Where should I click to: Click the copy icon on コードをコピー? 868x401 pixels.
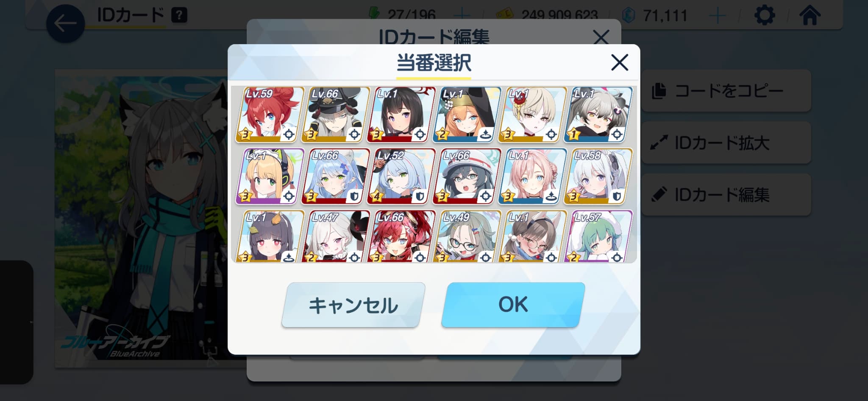[659, 91]
